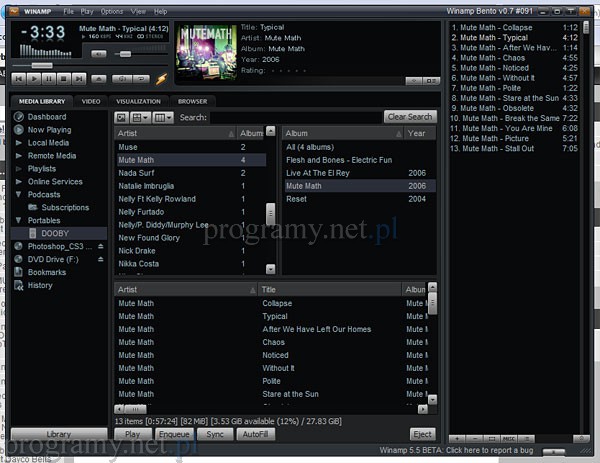
Task: Open the column view dropdown near Search
Action: (162, 117)
